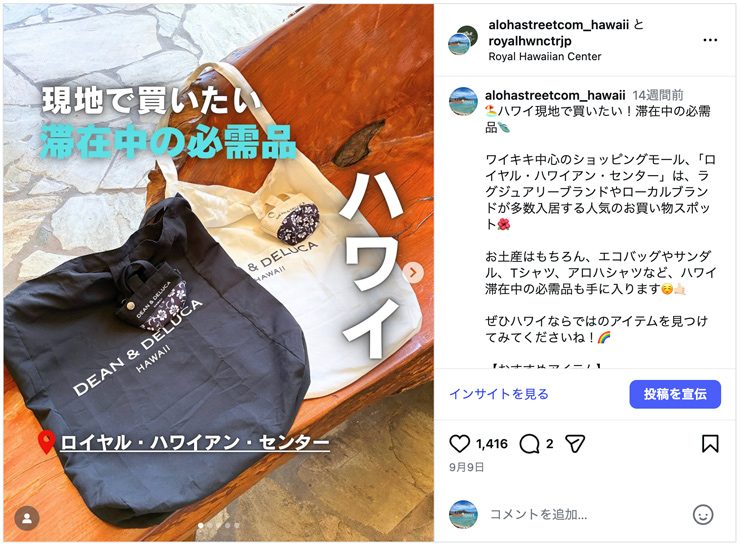Image resolution: width=740 pixels, height=547 pixels.
Task: Open comments via speech bubble icon
Action: pyautogui.click(x=529, y=444)
